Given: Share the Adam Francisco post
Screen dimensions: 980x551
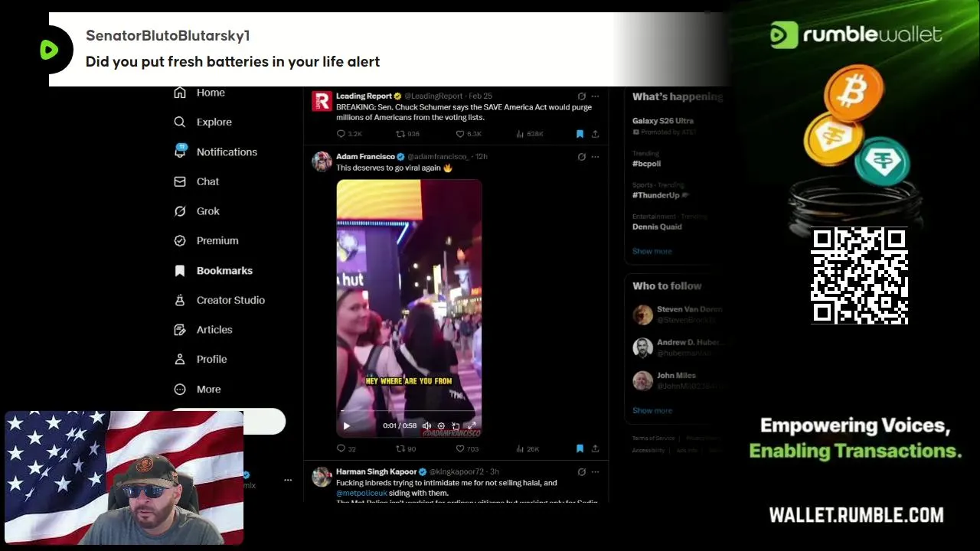Looking at the screenshot, I should tap(595, 448).
